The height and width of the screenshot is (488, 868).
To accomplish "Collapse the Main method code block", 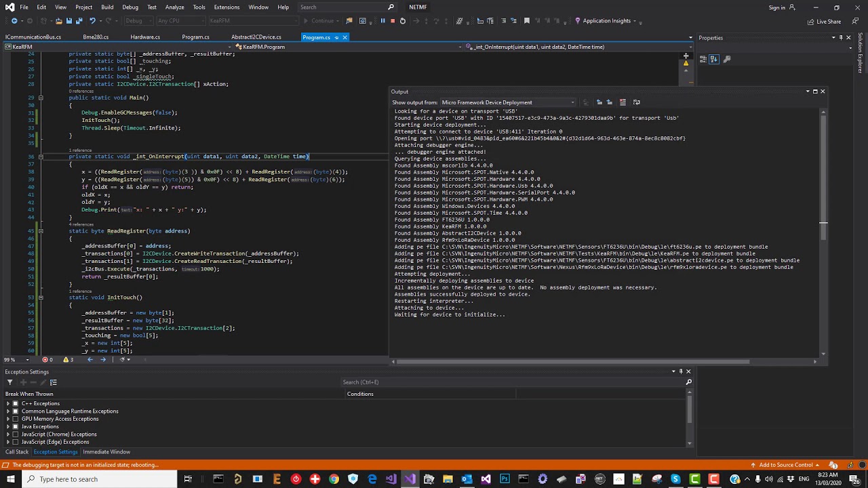I will 41,98.
